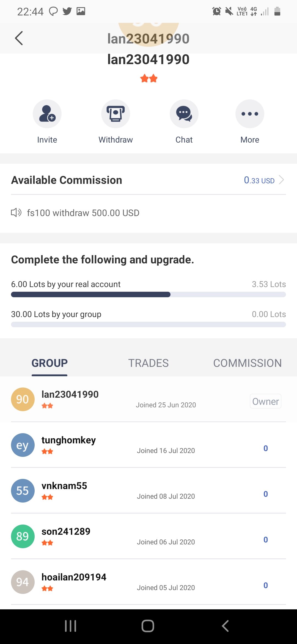The width and height of the screenshot is (297, 644).
Task: Open the Withdraw ATM icon
Action: 116,114
